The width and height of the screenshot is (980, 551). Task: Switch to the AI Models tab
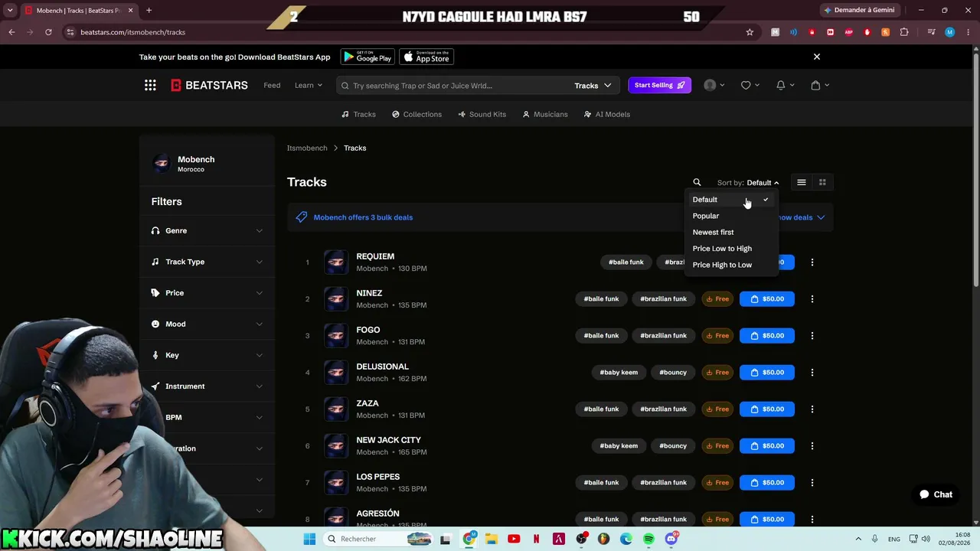(606, 114)
